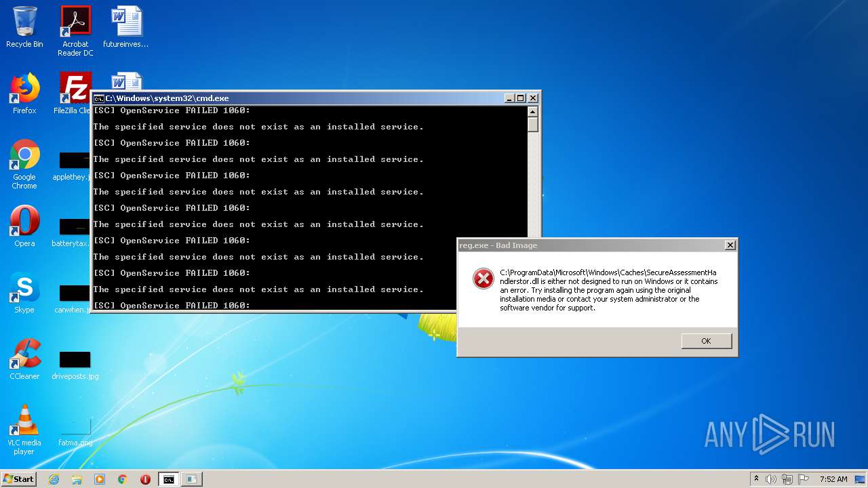Open Chrome from the taskbar

[x=123, y=479]
